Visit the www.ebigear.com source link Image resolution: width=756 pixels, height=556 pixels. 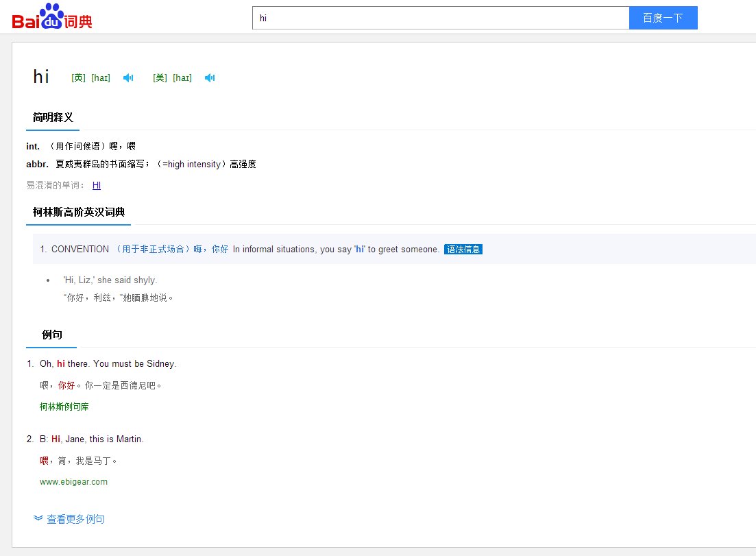73,481
